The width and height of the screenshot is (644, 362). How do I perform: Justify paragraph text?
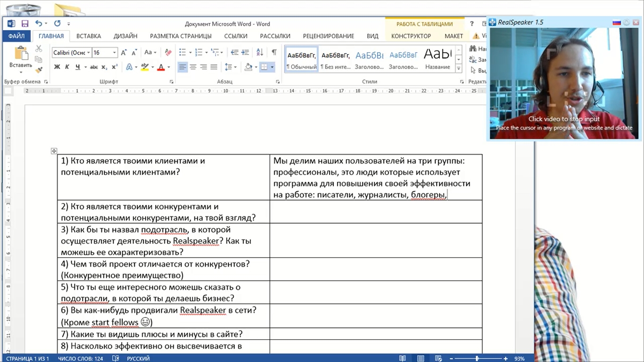click(214, 67)
